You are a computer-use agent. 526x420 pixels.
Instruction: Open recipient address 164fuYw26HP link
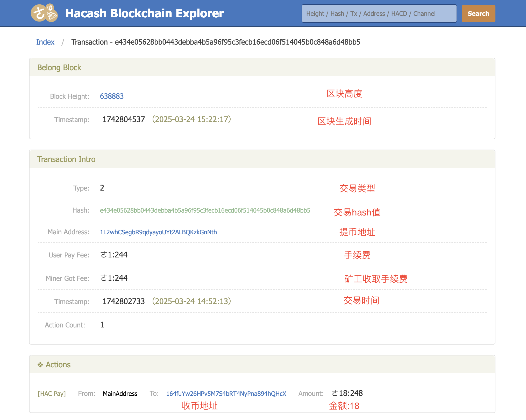[x=226, y=394]
